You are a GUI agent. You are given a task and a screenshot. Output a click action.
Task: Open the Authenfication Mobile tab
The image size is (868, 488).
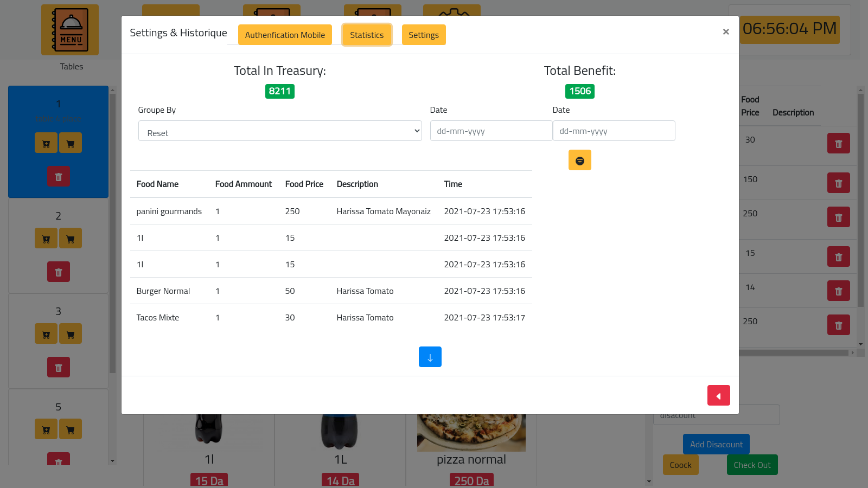285,35
